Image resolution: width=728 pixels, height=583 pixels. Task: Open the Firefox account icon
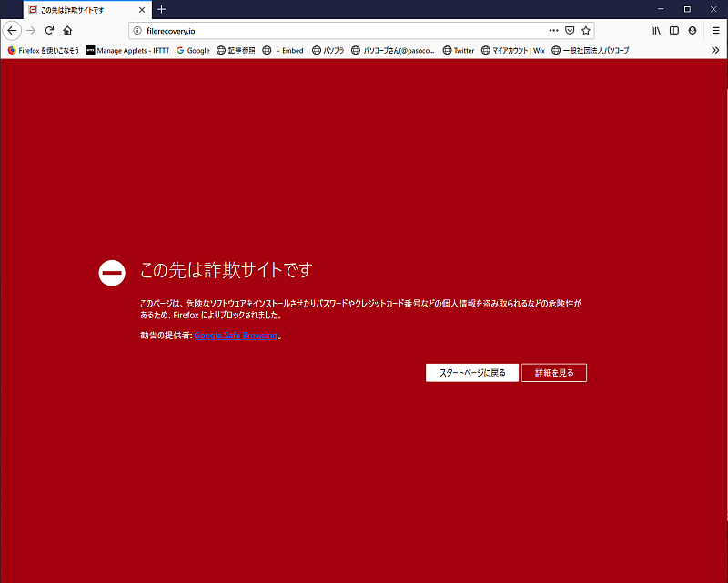[693, 31]
